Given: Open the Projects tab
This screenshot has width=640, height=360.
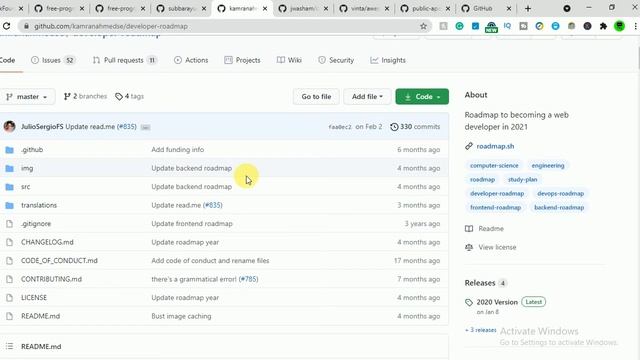Looking at the screenshot, I should 242,60.
